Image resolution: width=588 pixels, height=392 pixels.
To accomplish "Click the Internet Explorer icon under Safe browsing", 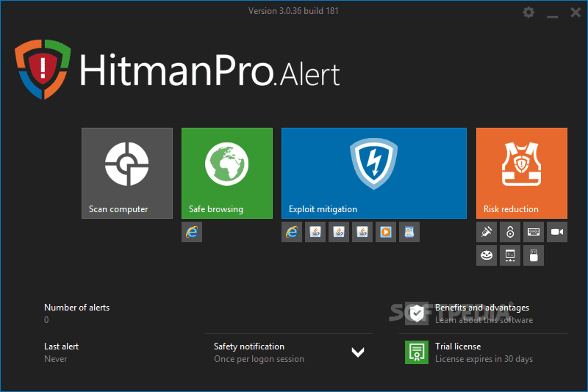I will (192, 232).
